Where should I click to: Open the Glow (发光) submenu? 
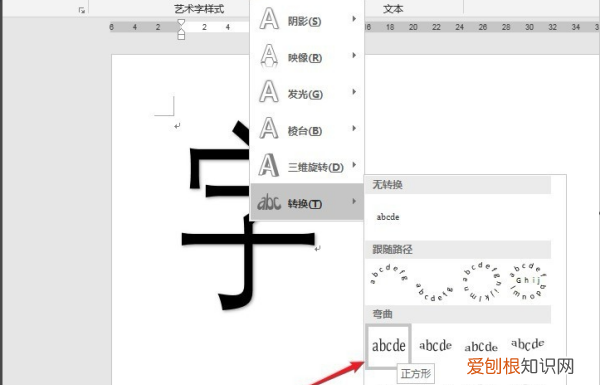coord(307,93)
